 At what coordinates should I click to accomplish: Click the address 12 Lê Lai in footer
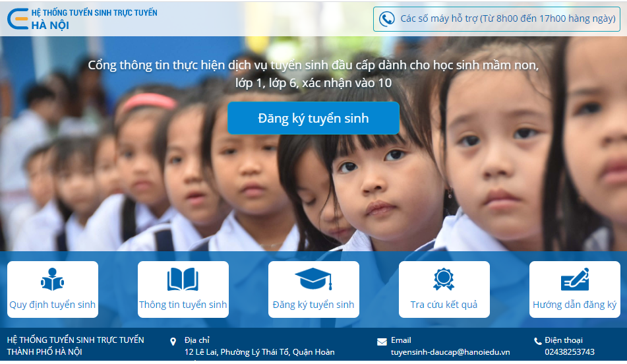click(x=259, y=352)
